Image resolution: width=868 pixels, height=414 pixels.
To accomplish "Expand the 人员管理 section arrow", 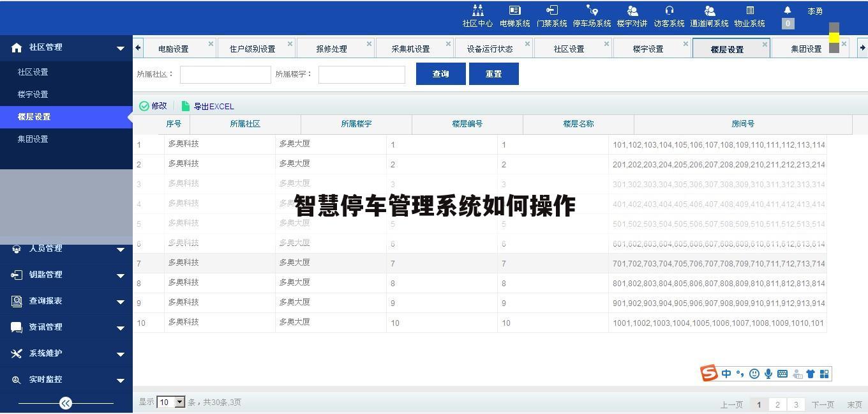I will click(x=120, y=249).
